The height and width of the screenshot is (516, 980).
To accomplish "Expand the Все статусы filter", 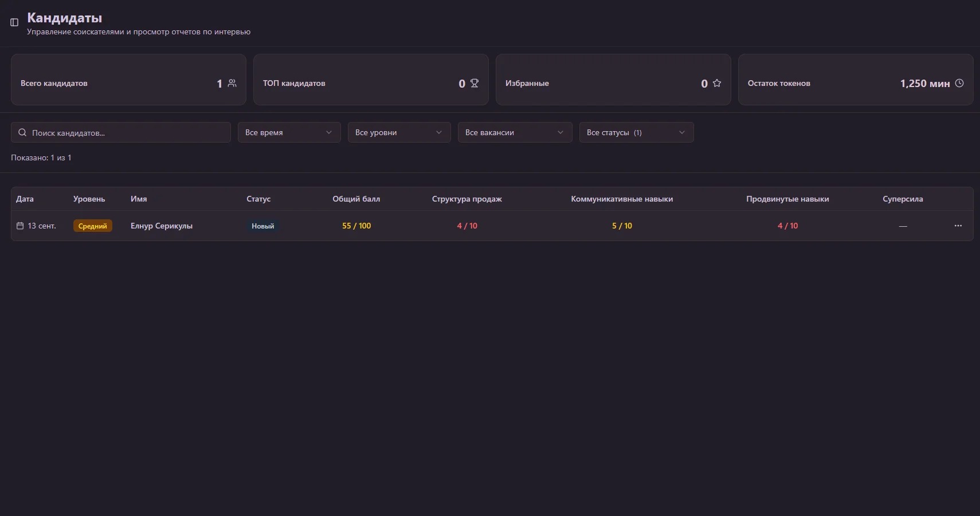I will click(x=636, y=132).
